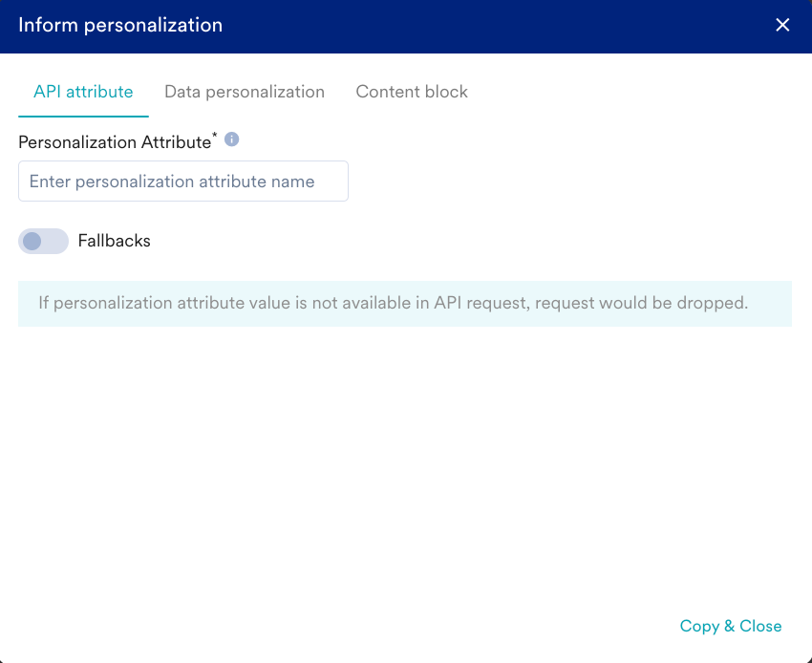Click the dropped-request notice banner
812x663 pixels.
point(405,304)
